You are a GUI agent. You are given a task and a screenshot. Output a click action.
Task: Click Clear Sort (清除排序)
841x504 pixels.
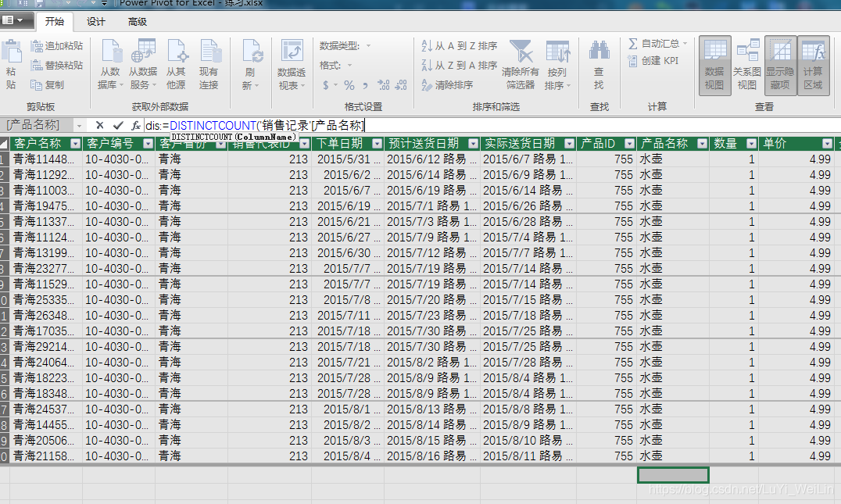[x=447, y=84]
